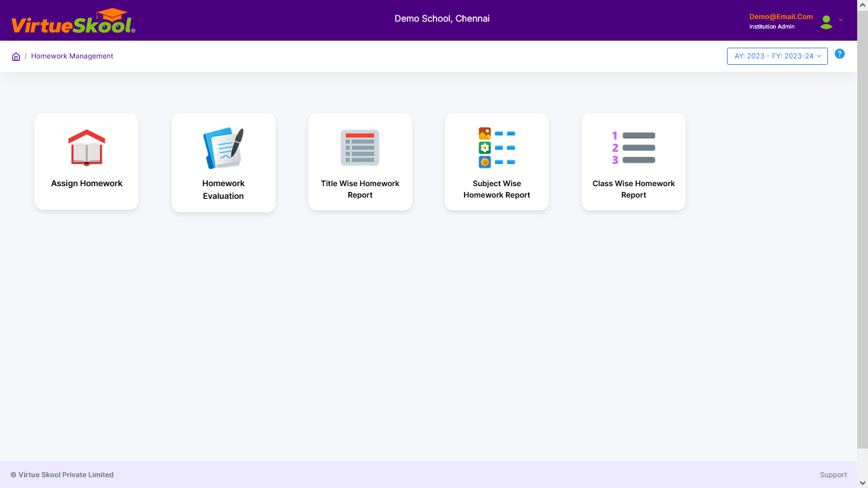The height and width of the screenshot is (488, 868).
Task: Open the Support link in footer
Action: (x=833, y=475)
